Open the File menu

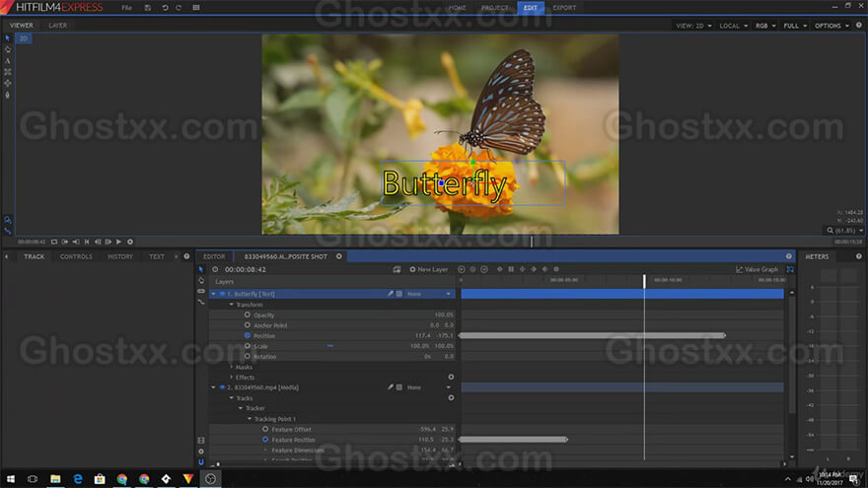click(x=127, y=8)
